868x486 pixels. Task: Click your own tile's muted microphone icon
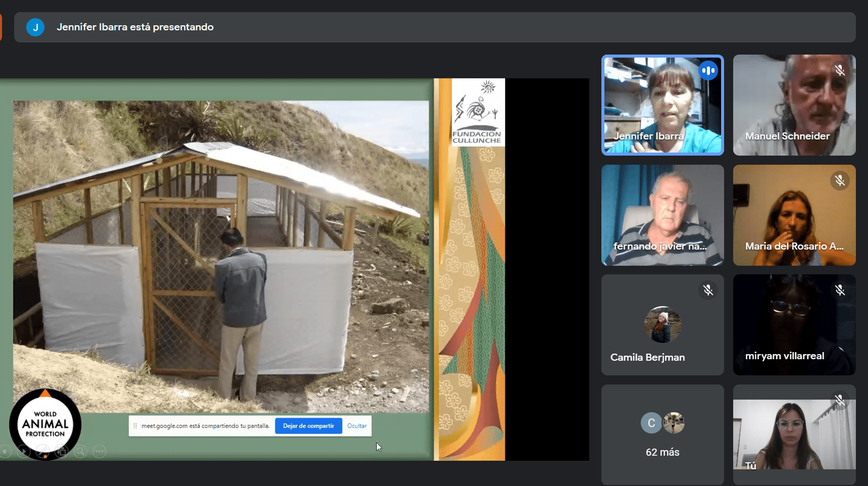(x=840, y=400)
